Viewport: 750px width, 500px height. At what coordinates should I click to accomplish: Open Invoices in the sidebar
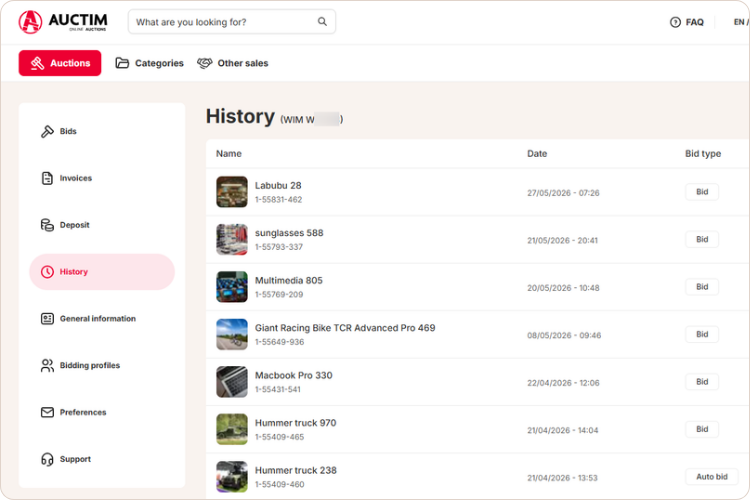[x=102, y=178]
